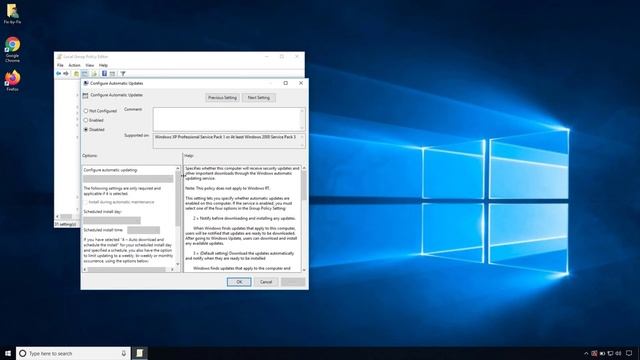
Task: Click the setting(s) count in status bar
Action: [x=65, y=224]
